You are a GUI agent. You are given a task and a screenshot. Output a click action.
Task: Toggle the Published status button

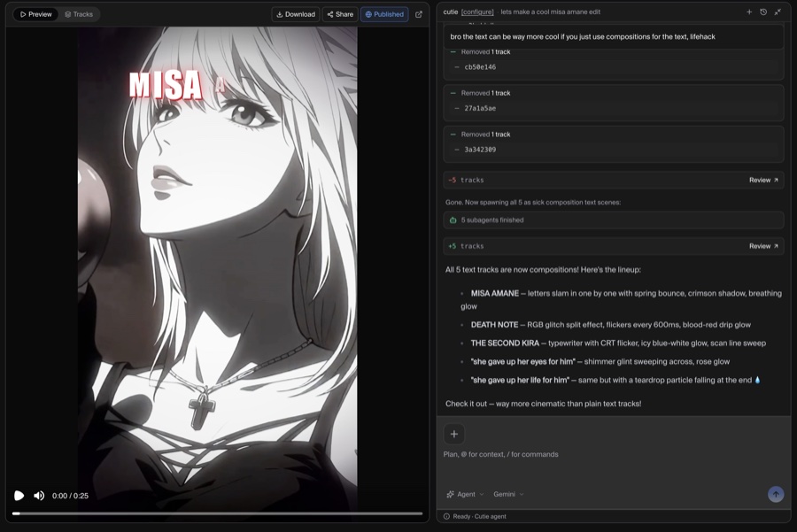(x=384, y=14)
